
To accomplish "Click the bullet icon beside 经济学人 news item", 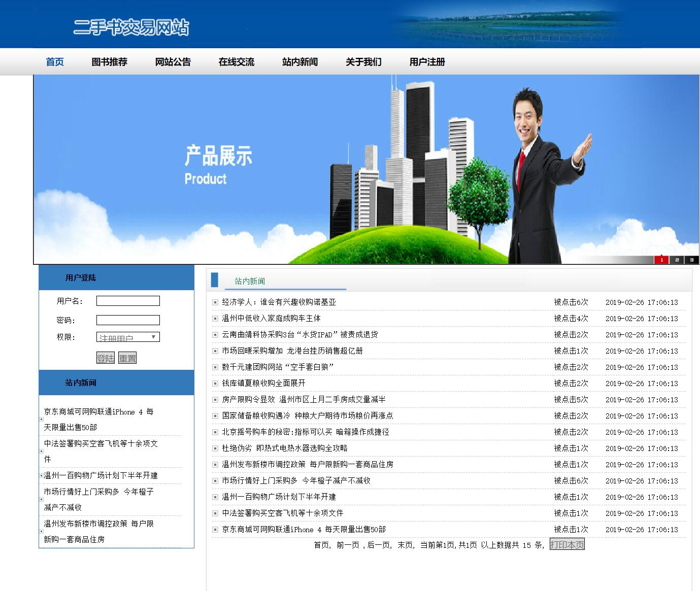I will click(215, 302).
